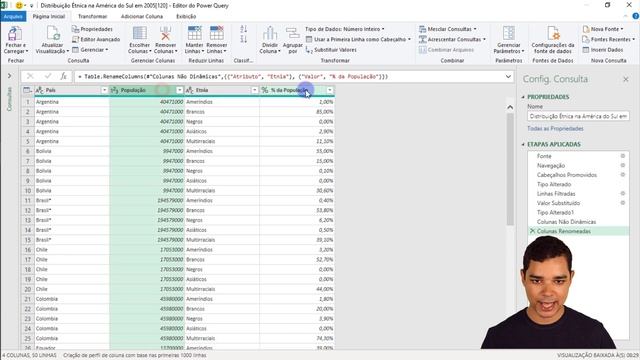
Task: Open Acrescentar Consultas dropdown
Action: coord(453,40)
